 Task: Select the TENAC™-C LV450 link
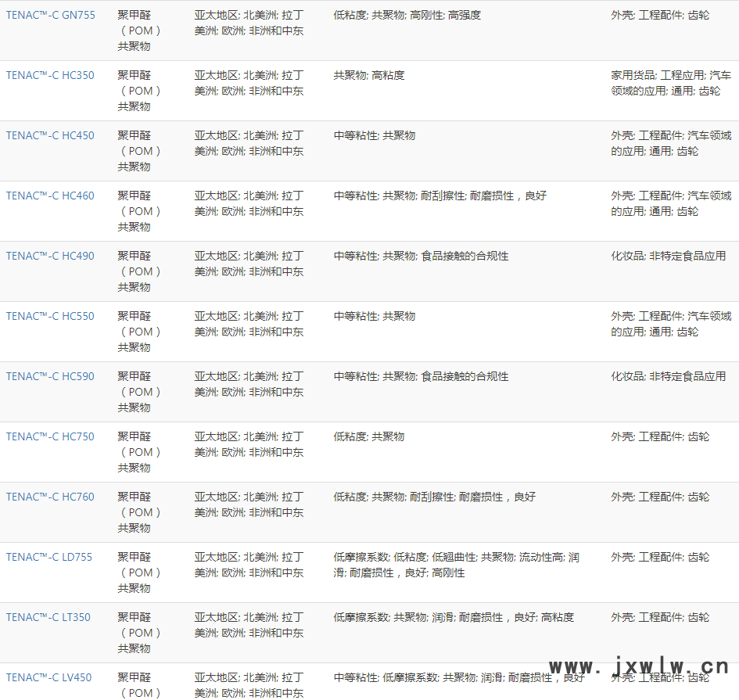[48, 677]
